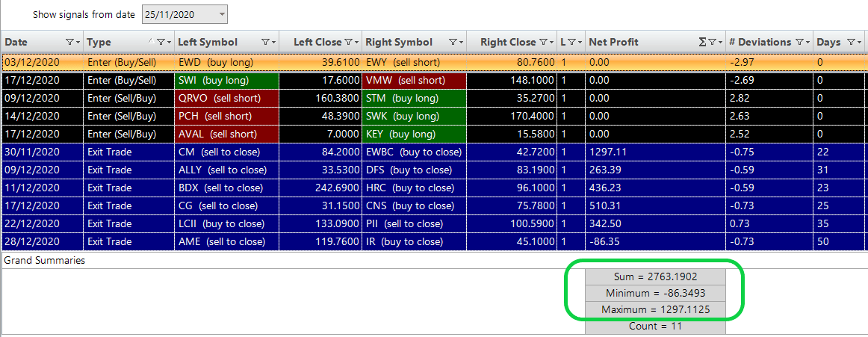Image resolution: width=868 pixels, height=337 pixels.
Task: Click the date cell 03/12/2020
Action: [42, 63]
